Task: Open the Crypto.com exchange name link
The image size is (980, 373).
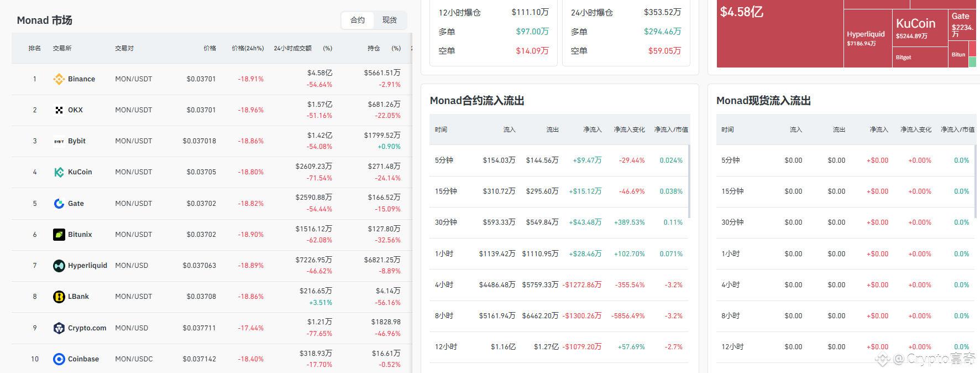Action: click(x=87, y=328)
